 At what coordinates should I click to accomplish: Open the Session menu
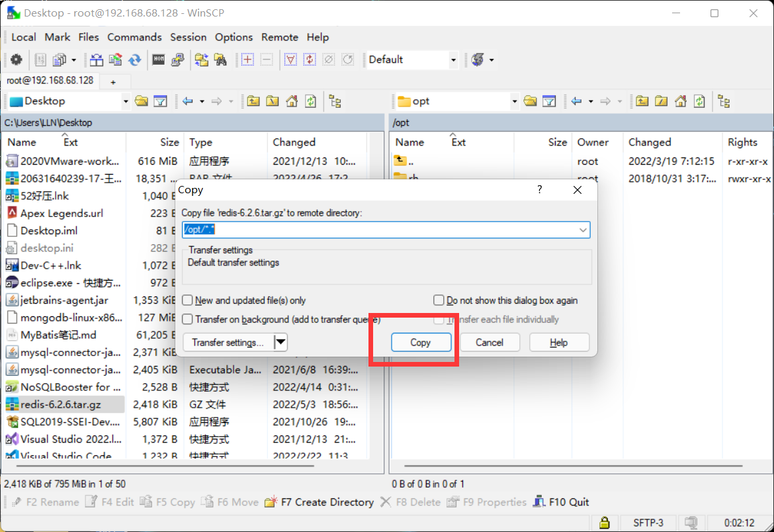pyautogui.click(x=188, y=37)
